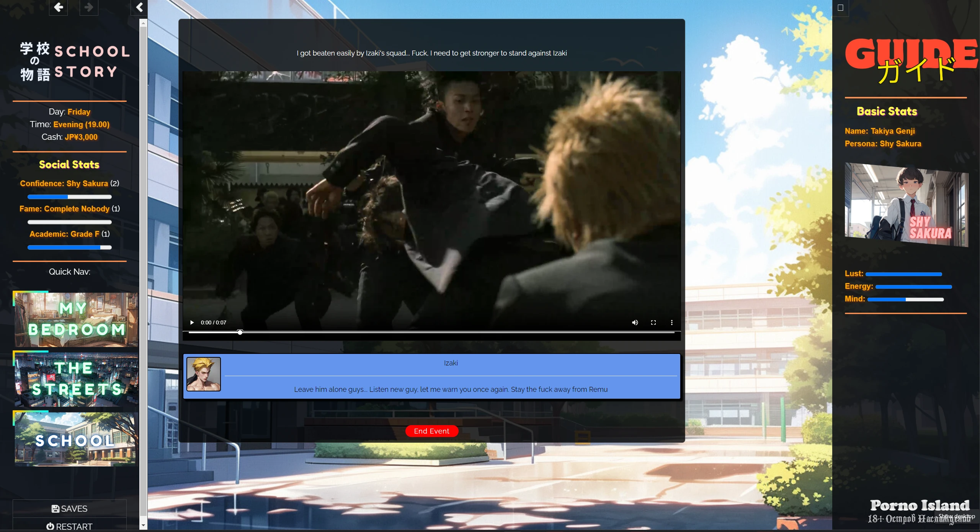Open The Streets quick nav image

click(x=76, y=379)
